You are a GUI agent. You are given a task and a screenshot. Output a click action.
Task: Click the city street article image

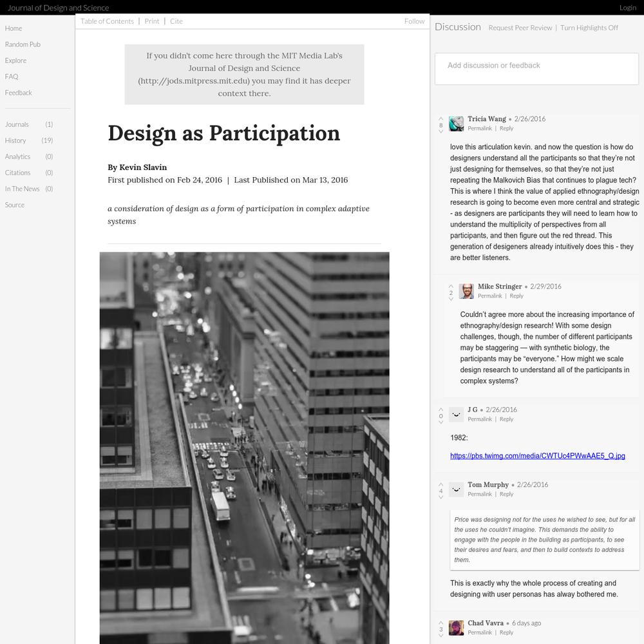click(x=244, y=448)
